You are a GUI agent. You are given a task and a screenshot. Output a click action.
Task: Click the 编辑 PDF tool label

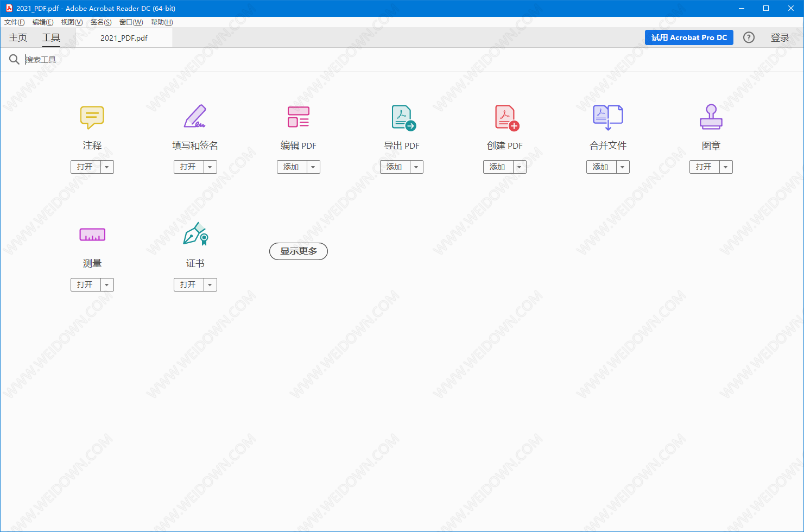[x=299, y=145]
